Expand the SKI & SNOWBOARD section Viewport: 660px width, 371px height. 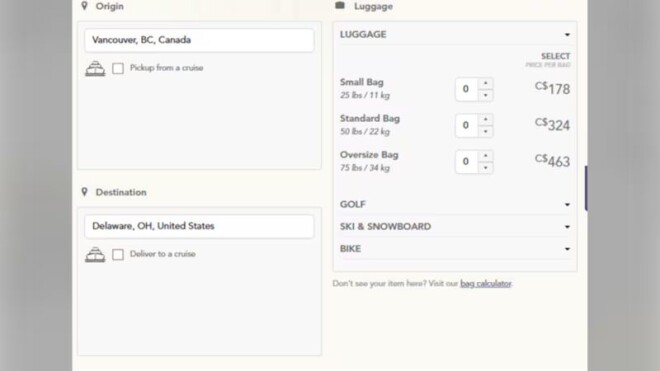[x=455, y=227]
